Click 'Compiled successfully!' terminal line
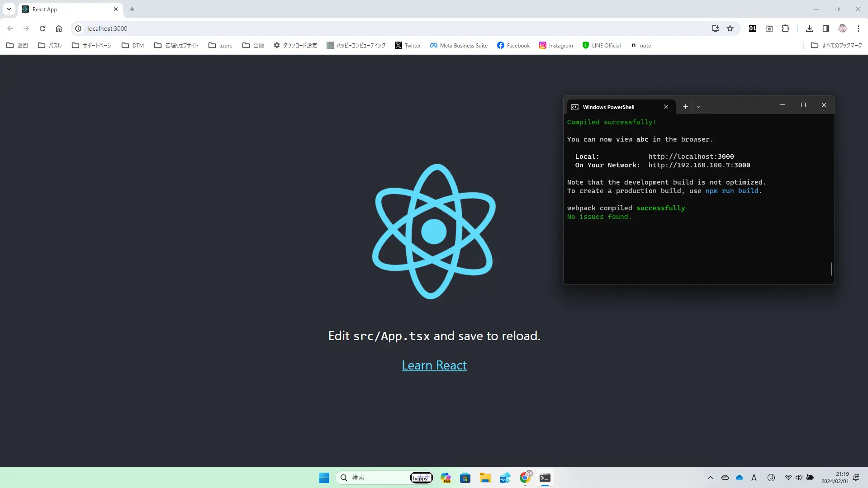868x488 pixels. click(x=611, y=122)
